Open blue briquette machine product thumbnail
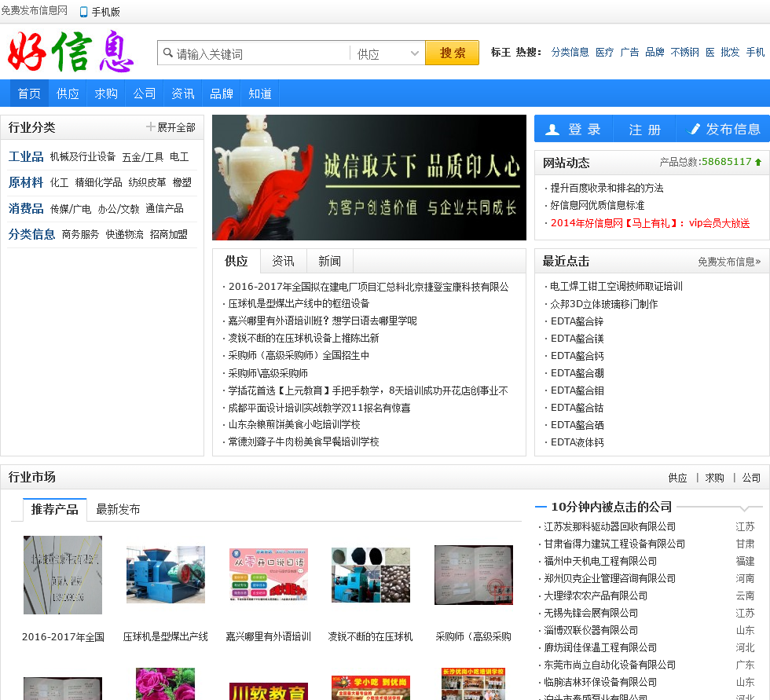Viewport: 770px width, 700px height. click(x=166, y=575)
